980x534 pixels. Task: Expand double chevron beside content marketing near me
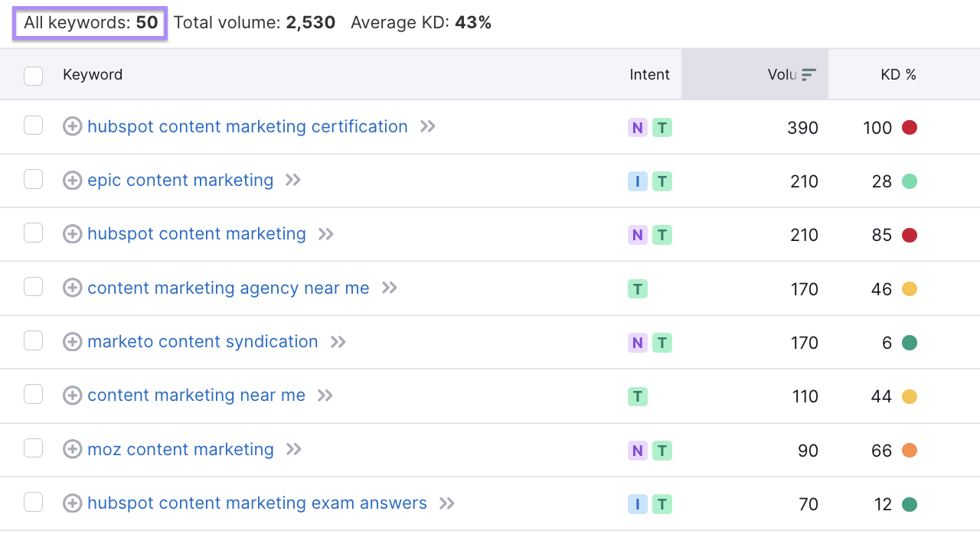pos(325,396)
